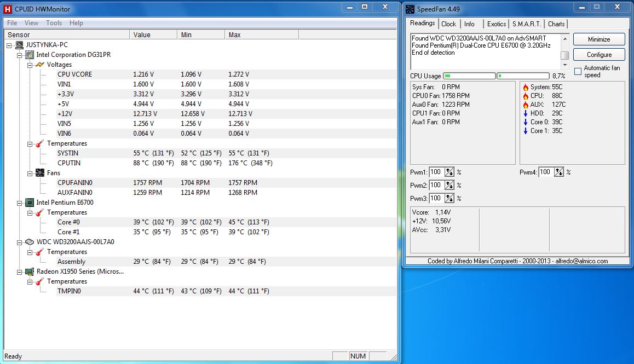
Task: Click the Min column header
Action: pyautogui.click(x=201, y=35)
